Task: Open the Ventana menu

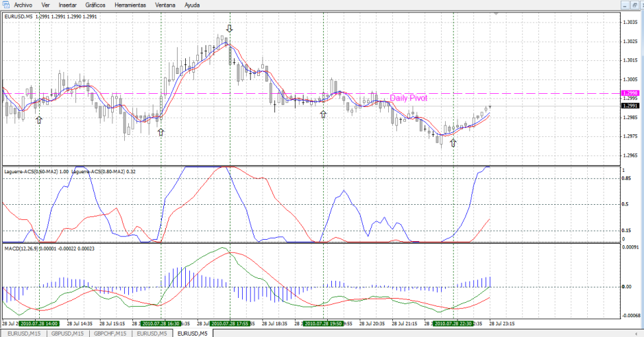Action: tap(165, 5)
